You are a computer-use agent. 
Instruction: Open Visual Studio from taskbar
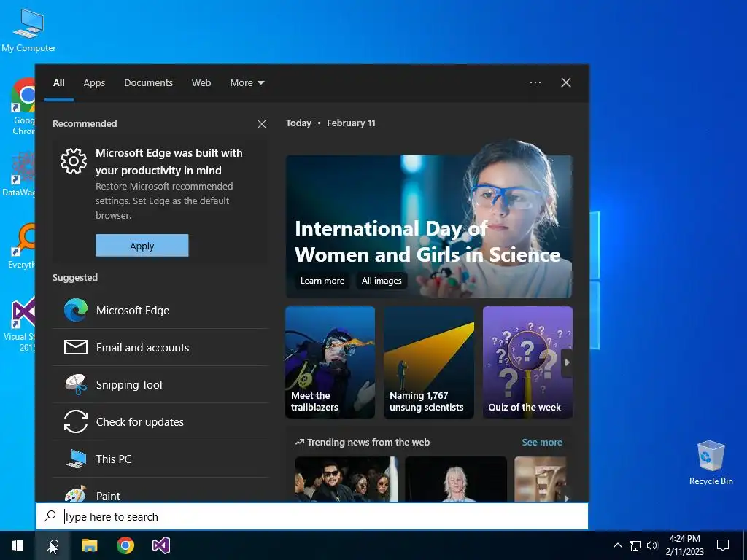[x=161, y=545]
